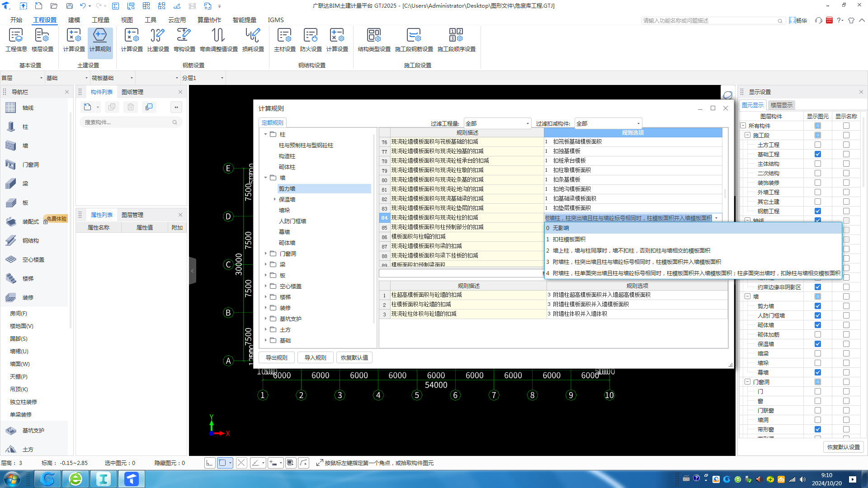The width and height of the screenshot is (868, 488).
Task: Select 钢结构 in the navigation bar
Action: [30, 240]
